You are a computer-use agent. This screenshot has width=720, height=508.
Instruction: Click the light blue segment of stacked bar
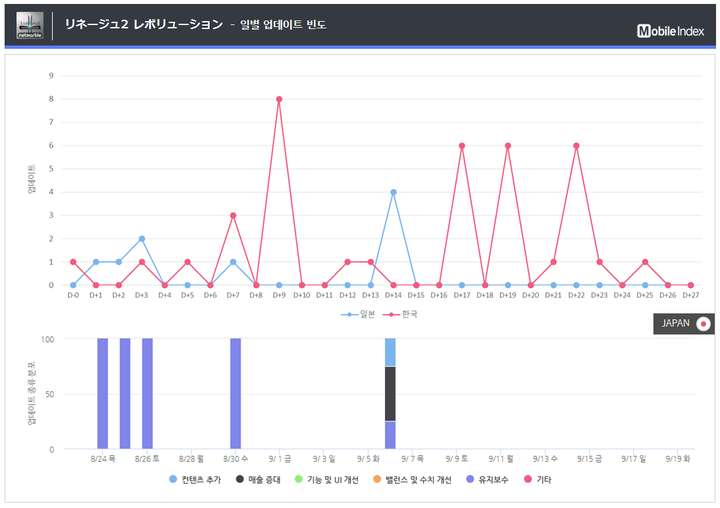click(x=390, y=352)
